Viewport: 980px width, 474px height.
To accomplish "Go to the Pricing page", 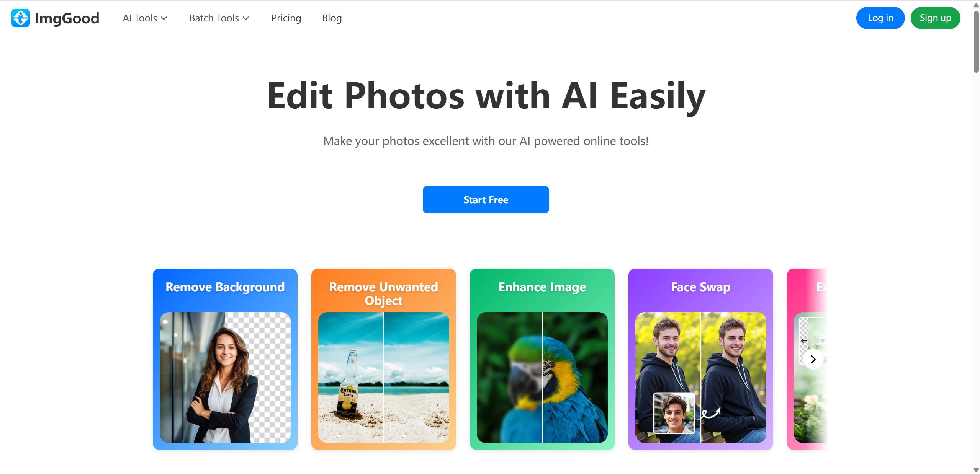I will click(x=286, y=18).
